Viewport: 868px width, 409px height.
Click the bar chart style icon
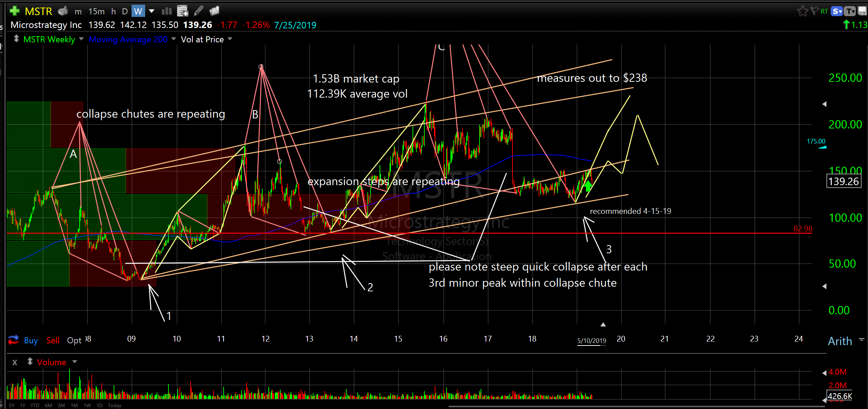167,11
